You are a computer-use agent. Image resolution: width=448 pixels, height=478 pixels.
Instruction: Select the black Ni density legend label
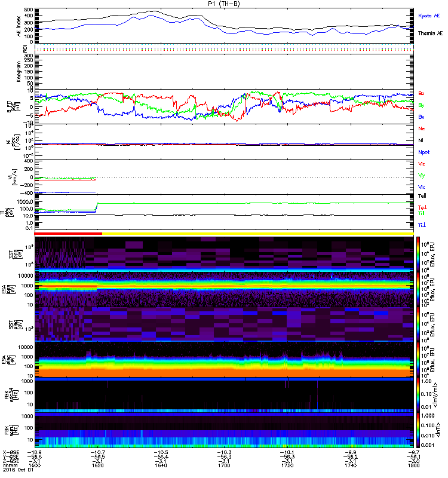pyautogui.click(x=421, y=140)
